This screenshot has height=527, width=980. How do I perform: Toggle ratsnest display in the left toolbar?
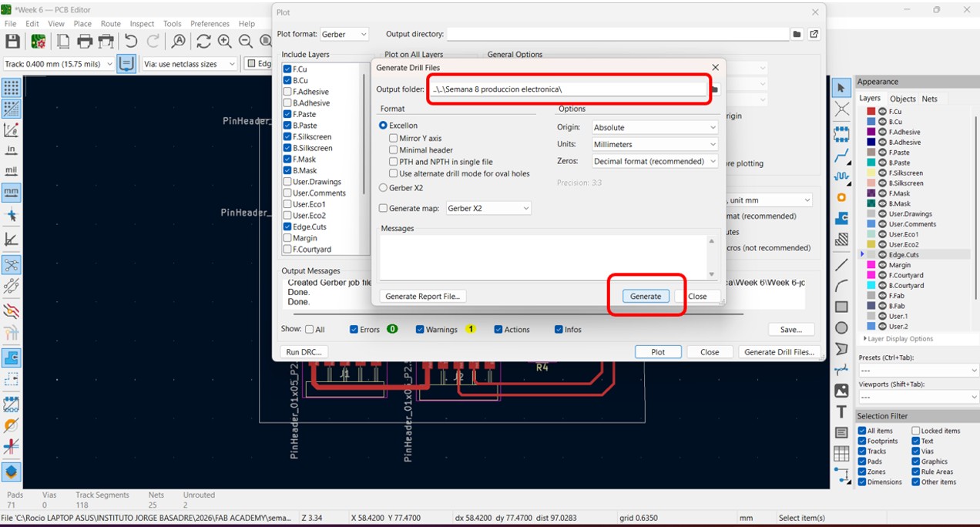(12, 266)
